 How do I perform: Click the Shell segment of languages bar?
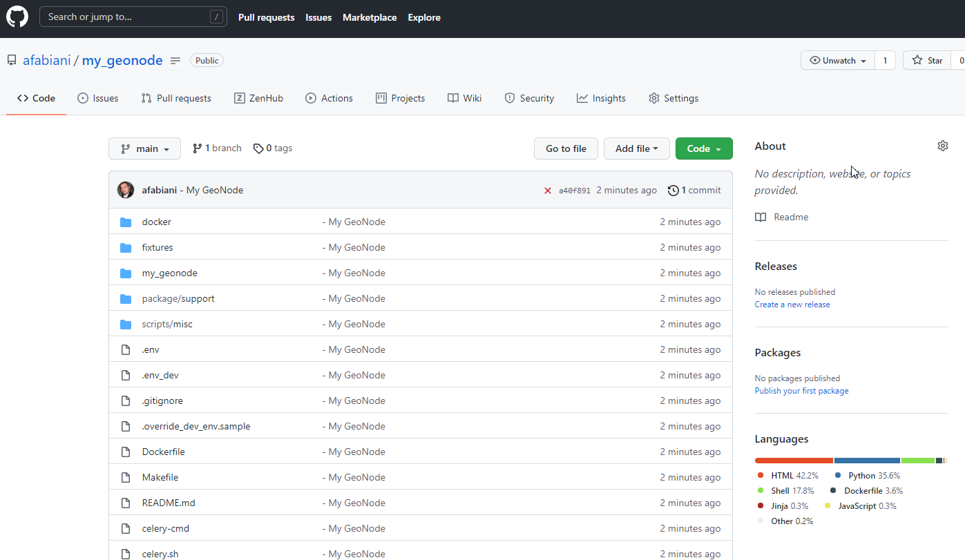918,461
